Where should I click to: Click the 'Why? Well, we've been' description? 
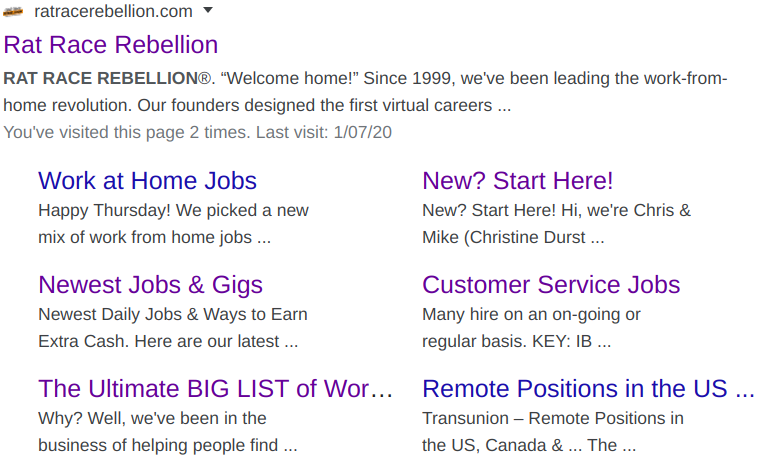[x=152, y=419]
